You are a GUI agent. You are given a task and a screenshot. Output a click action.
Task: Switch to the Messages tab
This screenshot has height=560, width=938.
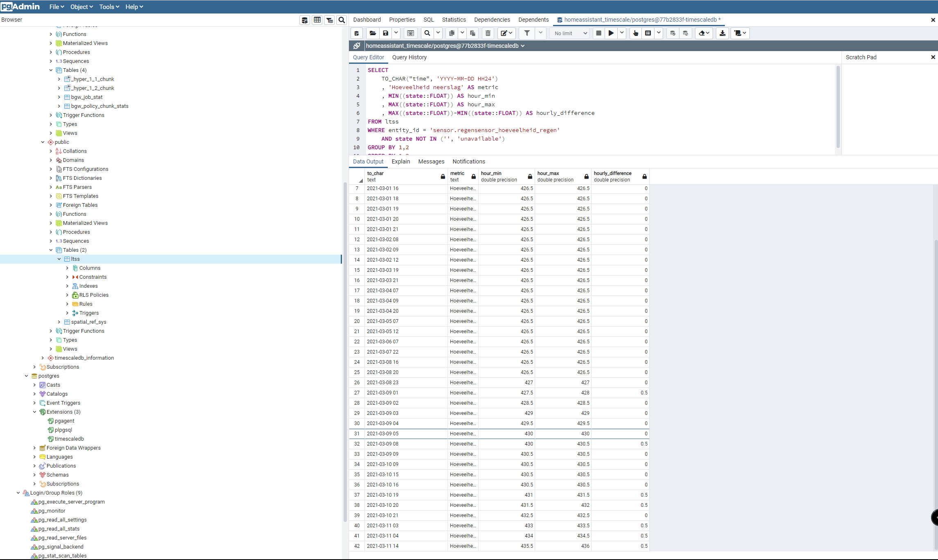[x=431, y=161]
